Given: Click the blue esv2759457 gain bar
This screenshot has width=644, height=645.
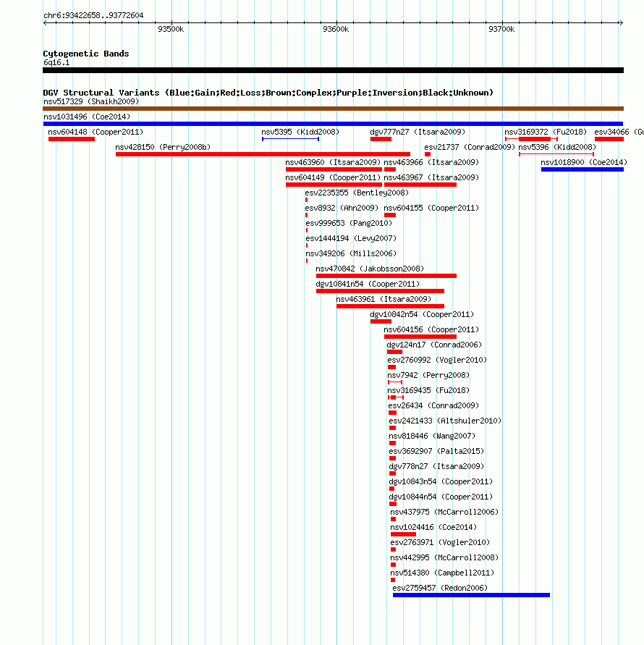Looking at the screenshot, I should 471,596.
